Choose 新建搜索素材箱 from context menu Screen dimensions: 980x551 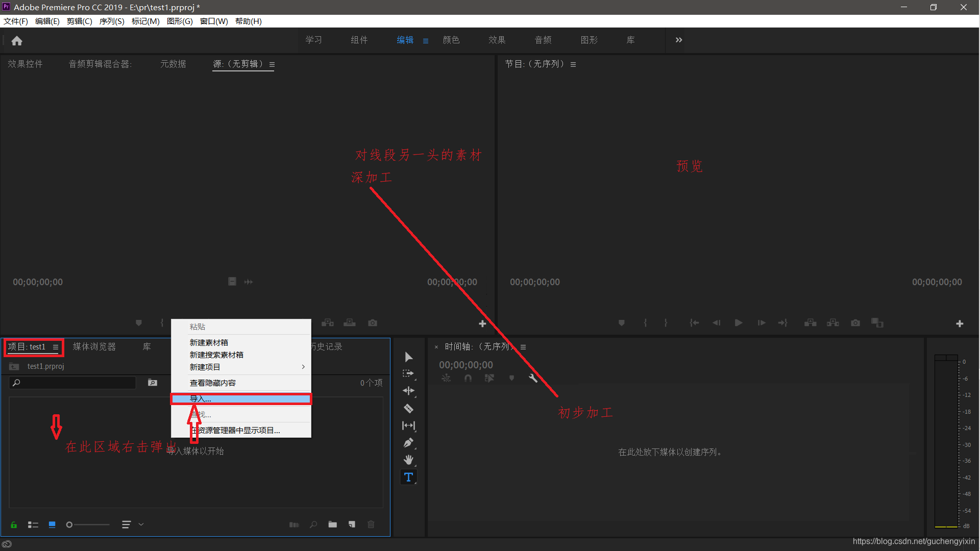click(241, 355)
